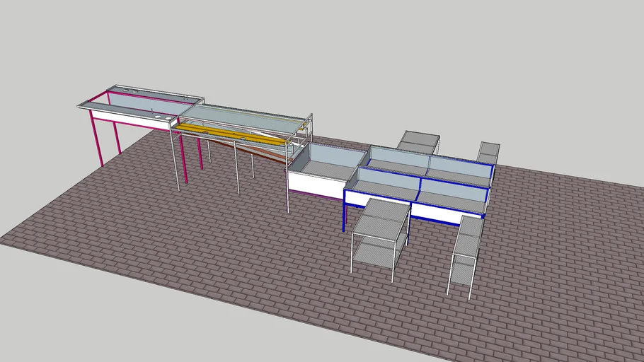Screen dimensions: 644x362
Task: Select the front-right blue tank compartment
Action: pyautogui.click(x=452, y=194)
